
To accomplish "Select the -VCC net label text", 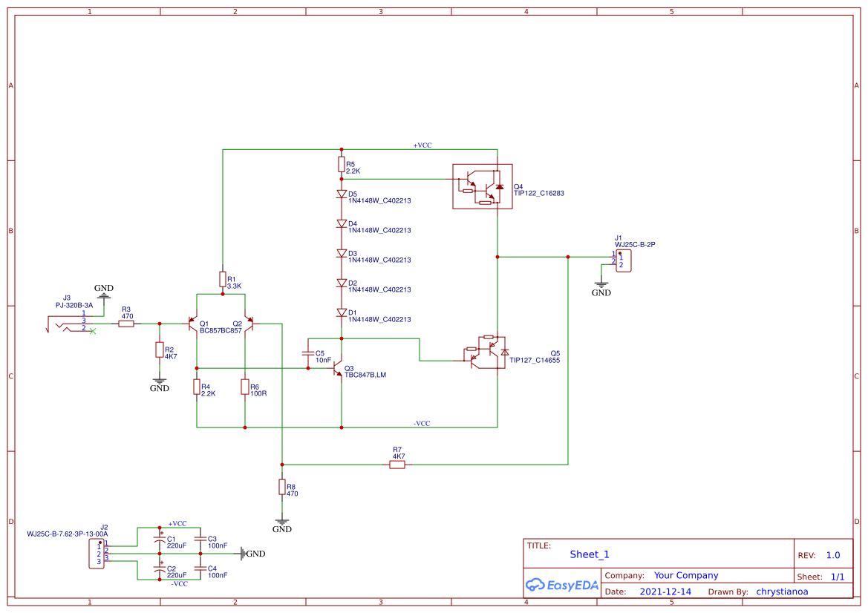I will pos(421,423).
